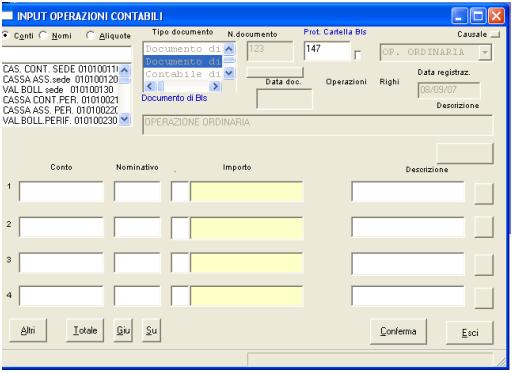Click the Conferma button
The height and width of the screenshot is (373, 512).
(x=398, y=331)
